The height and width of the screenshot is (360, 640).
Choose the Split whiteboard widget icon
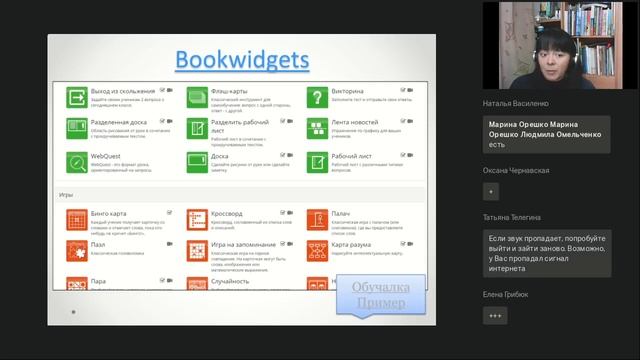click(77, 129)
